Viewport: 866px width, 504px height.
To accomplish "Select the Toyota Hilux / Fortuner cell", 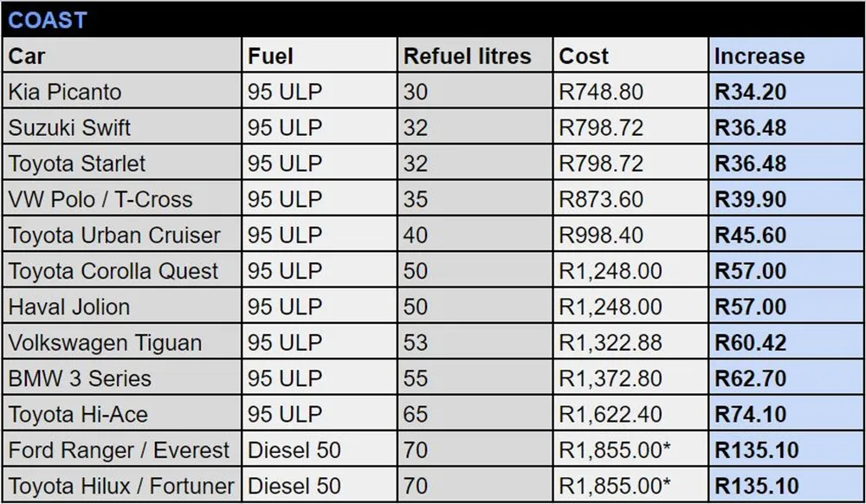I will pos(121,486).
